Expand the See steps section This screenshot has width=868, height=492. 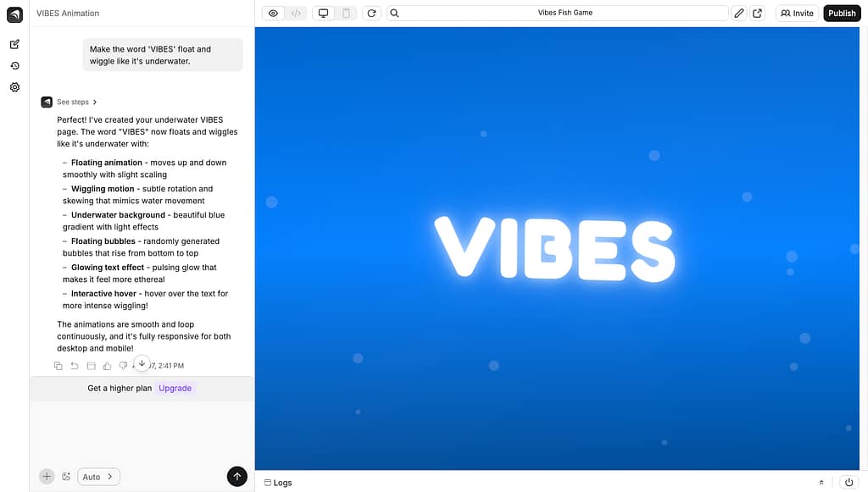pyautogui.click(x=76, y=102)
